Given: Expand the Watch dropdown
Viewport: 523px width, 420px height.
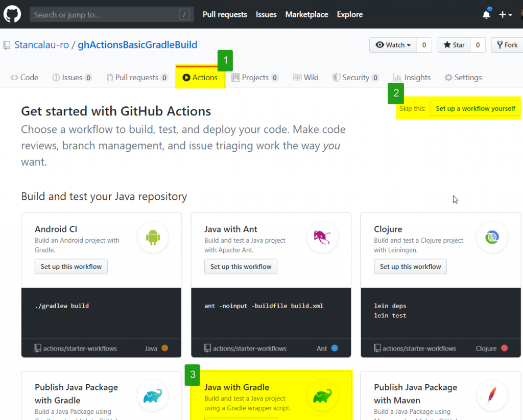Looking at the screenshot, I should [393, 44].
